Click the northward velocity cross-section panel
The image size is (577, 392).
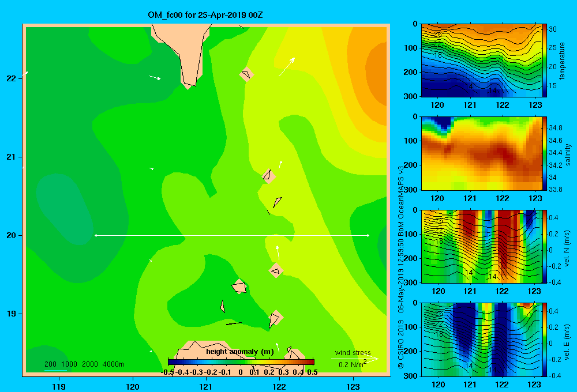(x=482, y=246)
